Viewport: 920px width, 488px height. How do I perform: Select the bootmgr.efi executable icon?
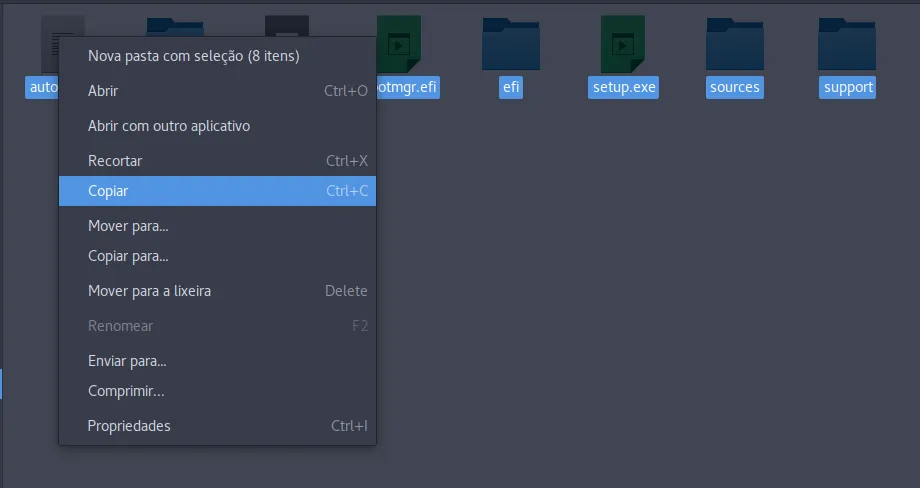click(x=399, y=44)
